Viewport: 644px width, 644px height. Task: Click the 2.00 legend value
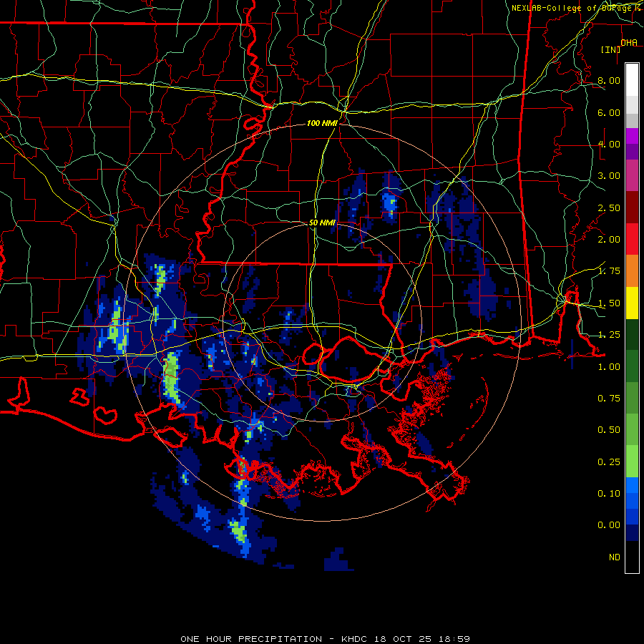[609, 240]
